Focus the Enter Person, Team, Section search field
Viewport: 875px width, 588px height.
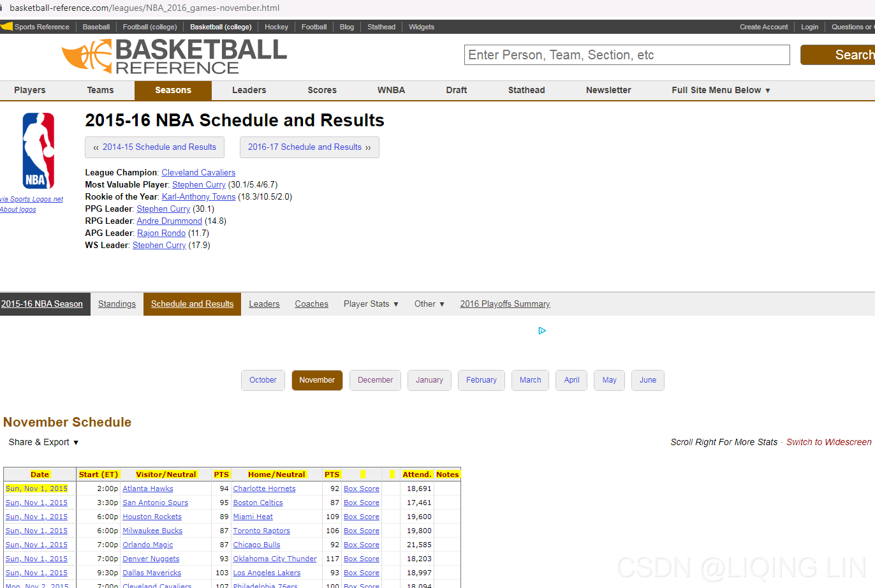(x=627, y=55)
